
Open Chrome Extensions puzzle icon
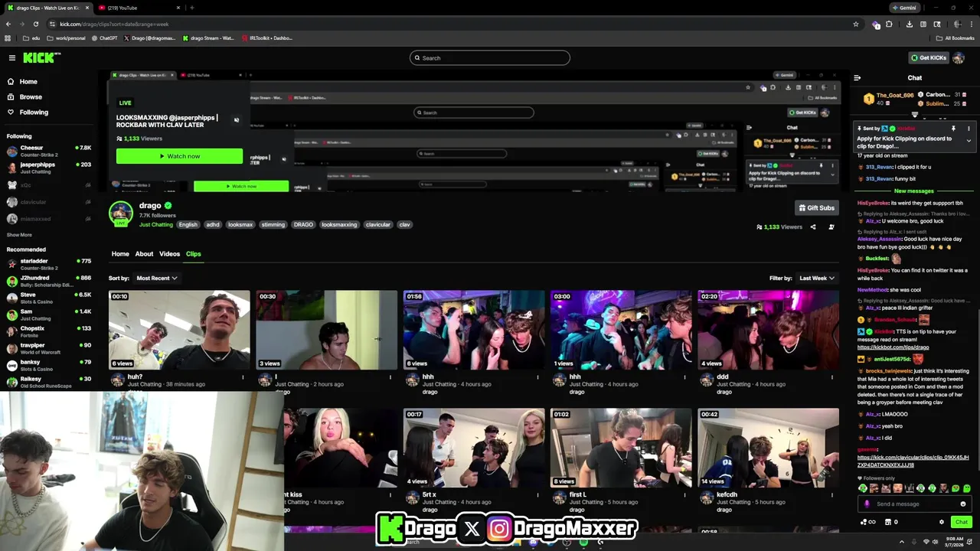coord(889,24)
